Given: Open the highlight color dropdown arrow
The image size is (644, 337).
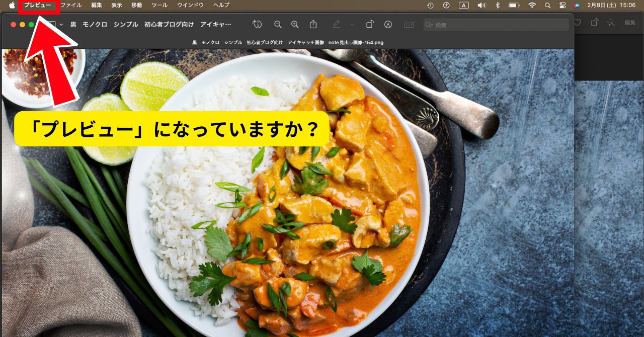Looking at the screenshot, I should point(352,24).
